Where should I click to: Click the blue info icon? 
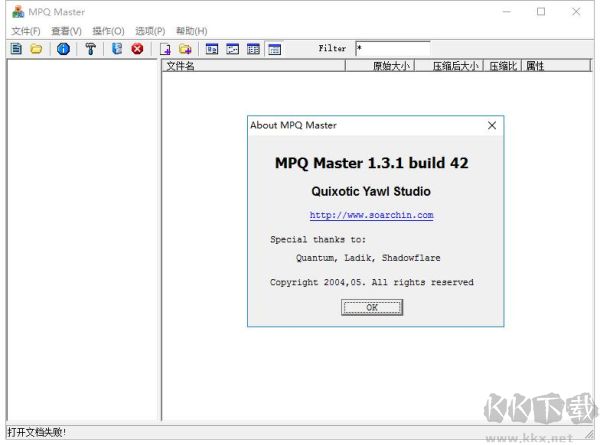point(63,49)
